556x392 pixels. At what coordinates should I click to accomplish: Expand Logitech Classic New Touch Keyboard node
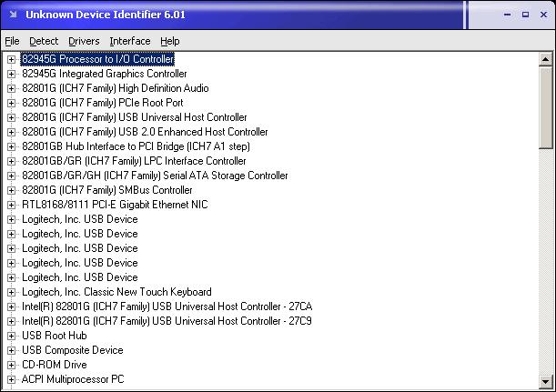(x=11, y=292)
